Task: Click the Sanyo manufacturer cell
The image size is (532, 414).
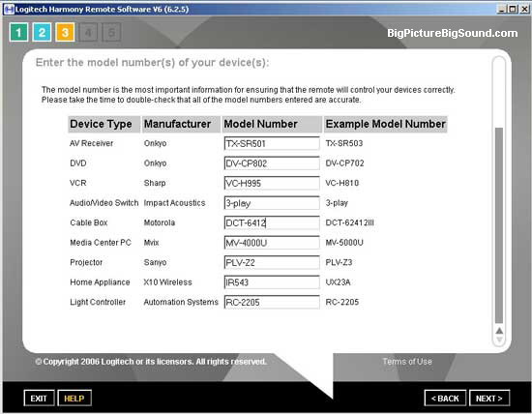Action: click(155, 262)
